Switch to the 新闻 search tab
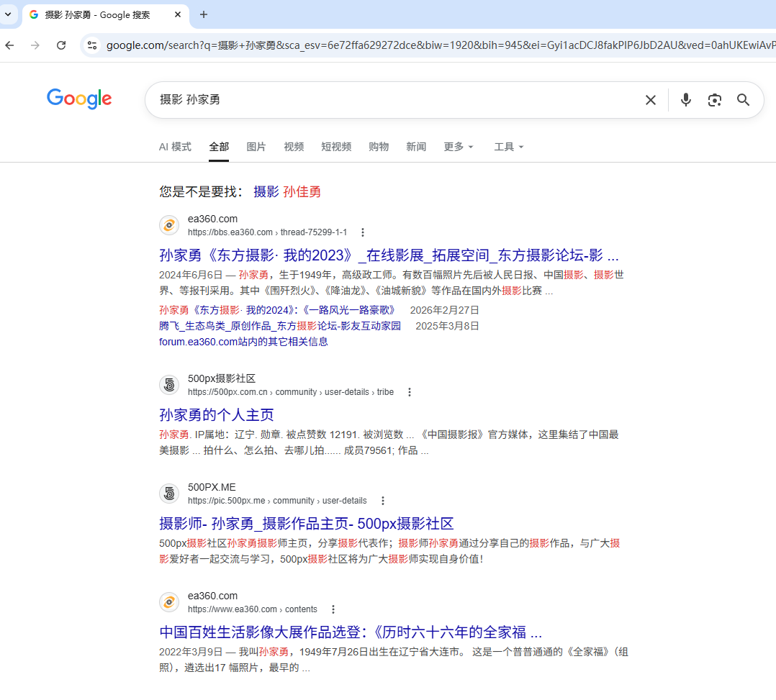Screen dimensions: 776x700 [x=416, y=146]
